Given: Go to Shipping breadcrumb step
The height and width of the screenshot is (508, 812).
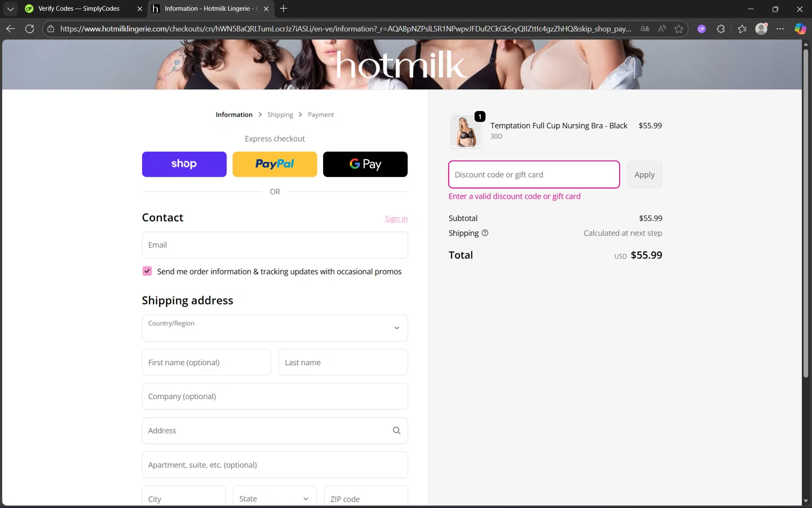Looking at the screenshot, I should 280,115.
